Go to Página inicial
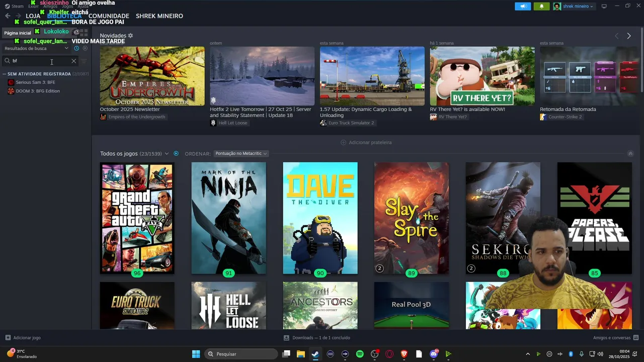The image size is (644, 362). pos(18,33)
